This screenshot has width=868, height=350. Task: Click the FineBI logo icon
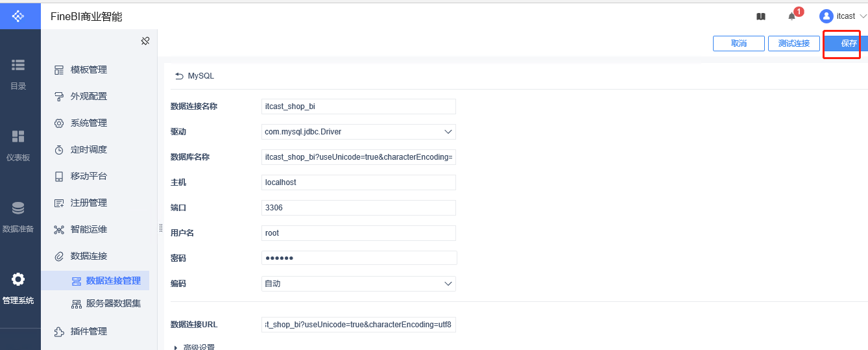18,16
